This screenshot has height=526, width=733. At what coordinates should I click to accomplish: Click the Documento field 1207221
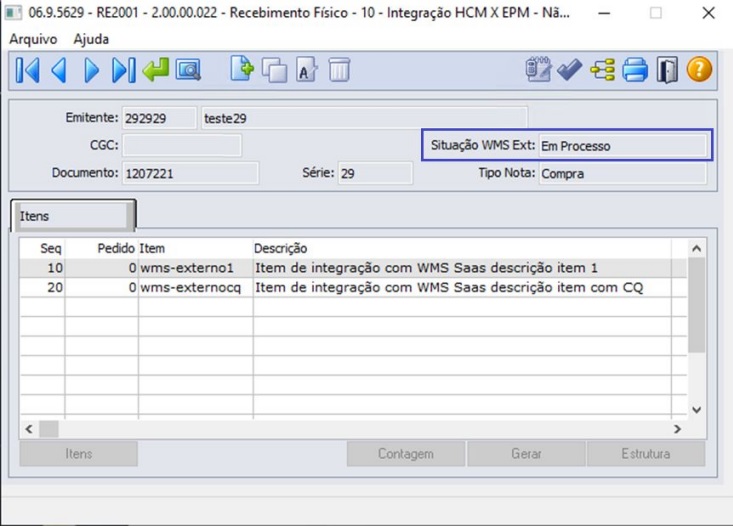[190, 173]
